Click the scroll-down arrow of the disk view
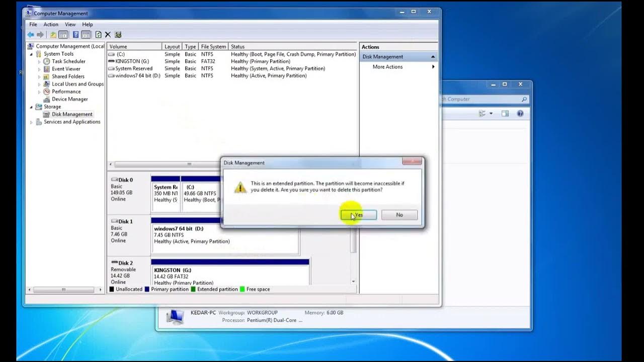This screenshot has width=644, height=362. [353, 281]
